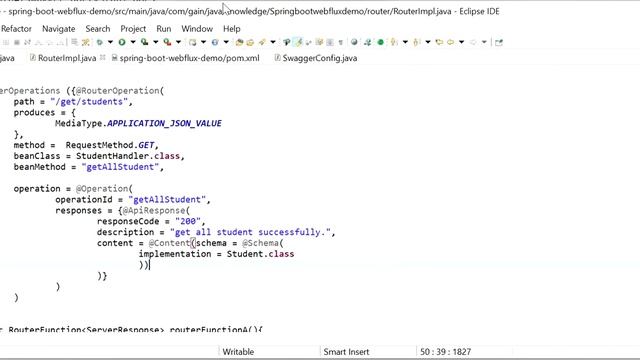Click the green Run play icon
This screenshot has width=640, height=360.
point(122,42)
